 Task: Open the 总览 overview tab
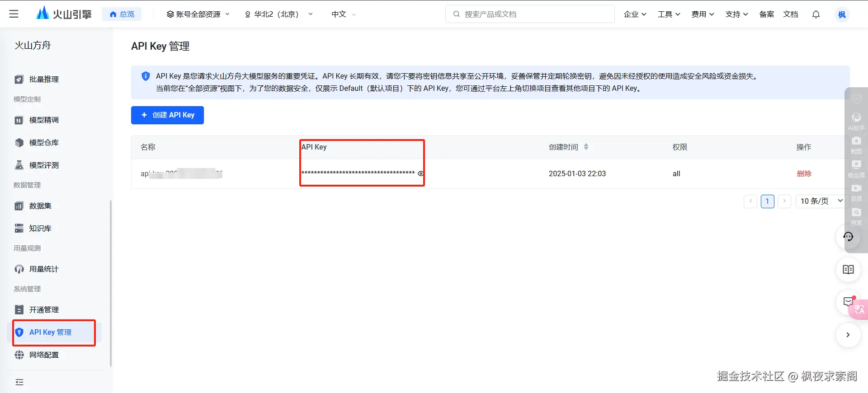(x=122, y=14)
